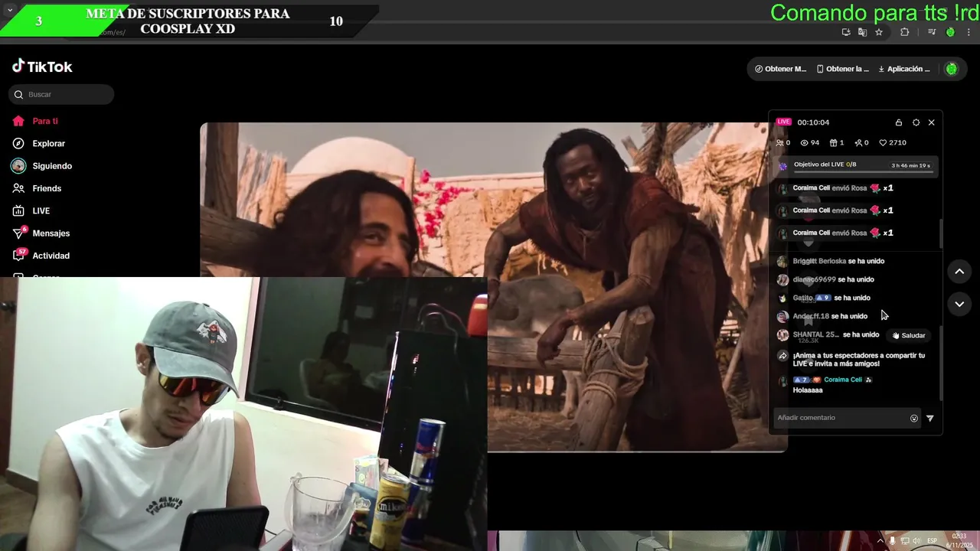Click the microphone tray icon
Screen dimensions: 980x551
tap(892, 540)
